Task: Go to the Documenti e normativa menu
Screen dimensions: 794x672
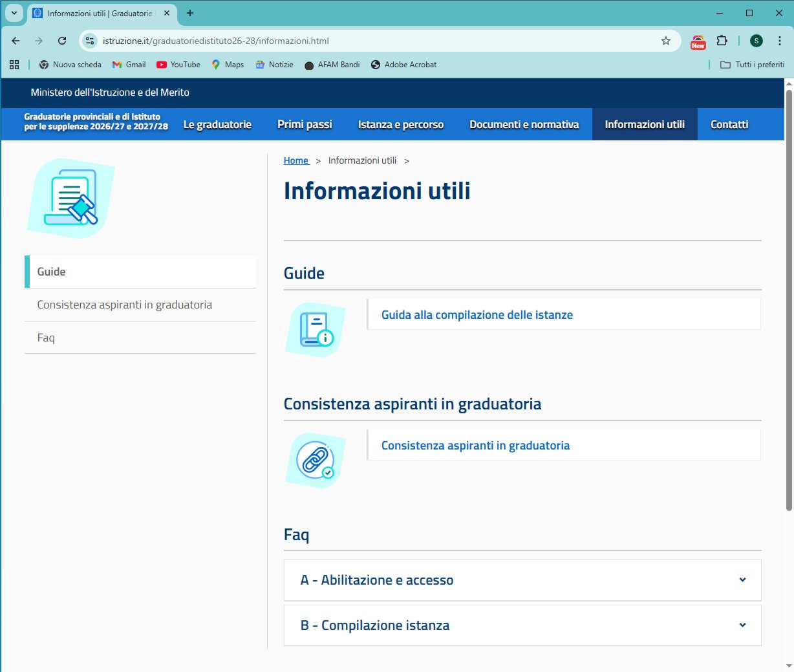Action: coord(524,124)
